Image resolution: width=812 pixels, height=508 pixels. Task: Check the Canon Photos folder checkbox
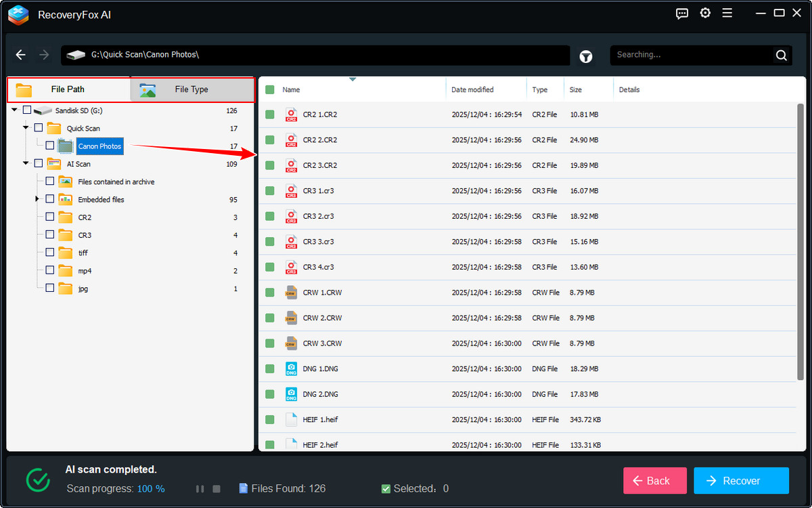point(50,146)
